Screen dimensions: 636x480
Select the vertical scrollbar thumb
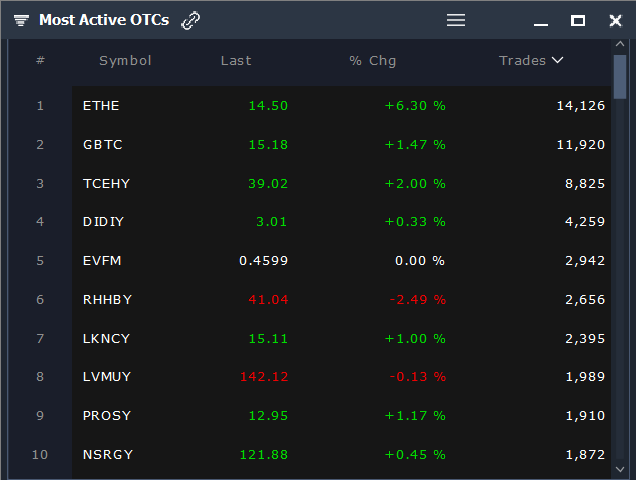[620, 77]
